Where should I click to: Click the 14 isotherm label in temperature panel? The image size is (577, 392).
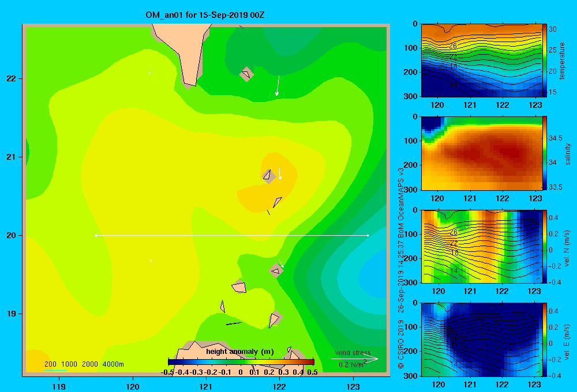[454, 85]
